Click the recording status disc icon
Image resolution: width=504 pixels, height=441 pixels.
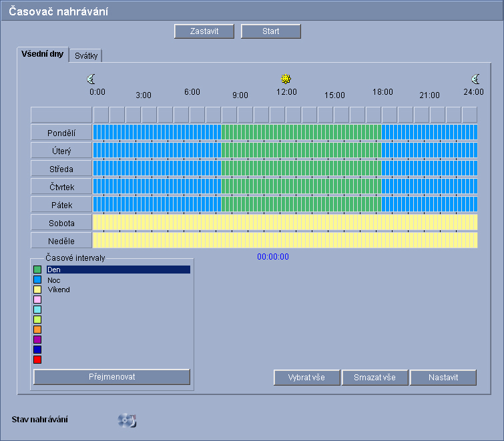coord(127,420)
